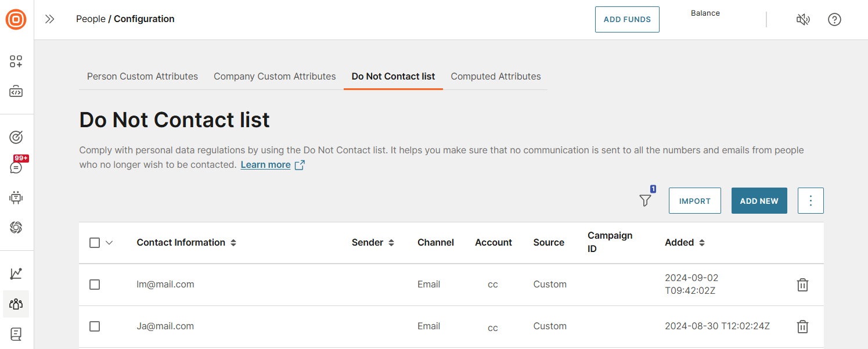Image resolution: width=868 pixels, height=349 pixels.
Task: Check the checkbox for Ja@mail.com row
Action: click(95, 326)
